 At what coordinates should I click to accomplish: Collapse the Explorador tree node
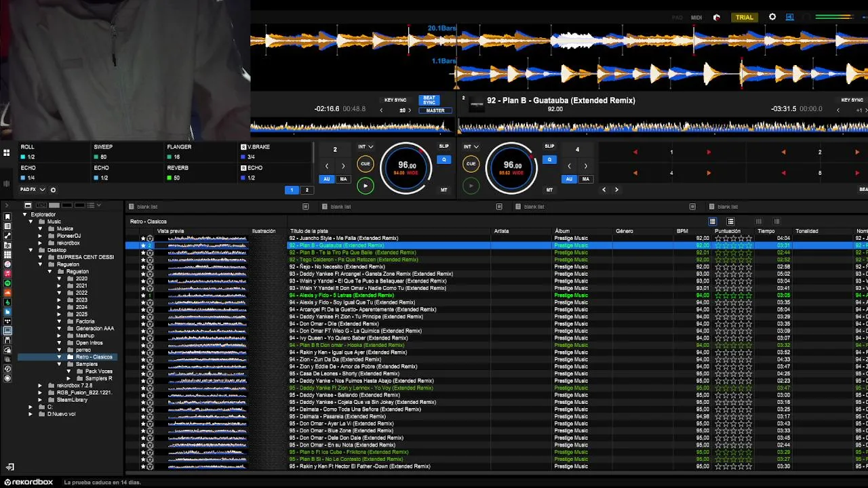24,215
